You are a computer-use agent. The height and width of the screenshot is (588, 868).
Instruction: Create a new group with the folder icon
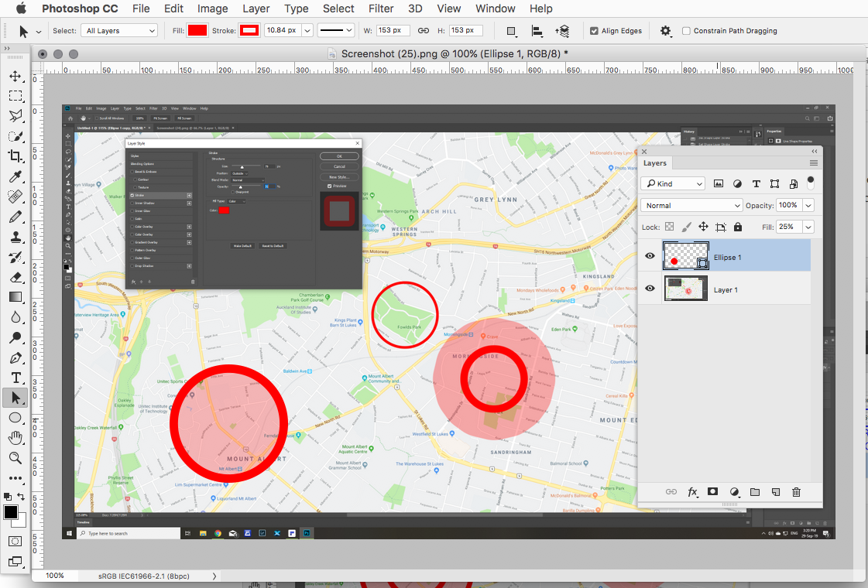tap(755, 492)
